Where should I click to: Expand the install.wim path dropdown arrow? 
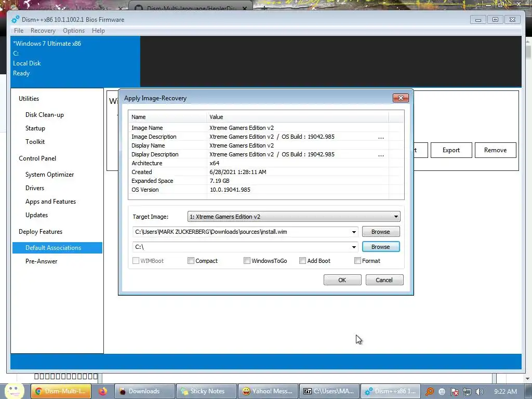pyautogui.click(x=354, y=232)
